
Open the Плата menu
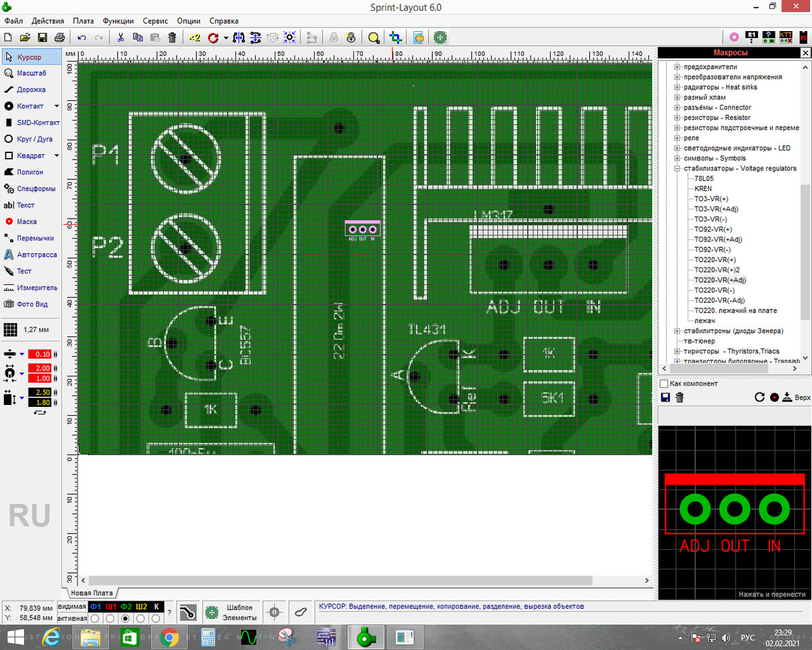click(83, 21)
